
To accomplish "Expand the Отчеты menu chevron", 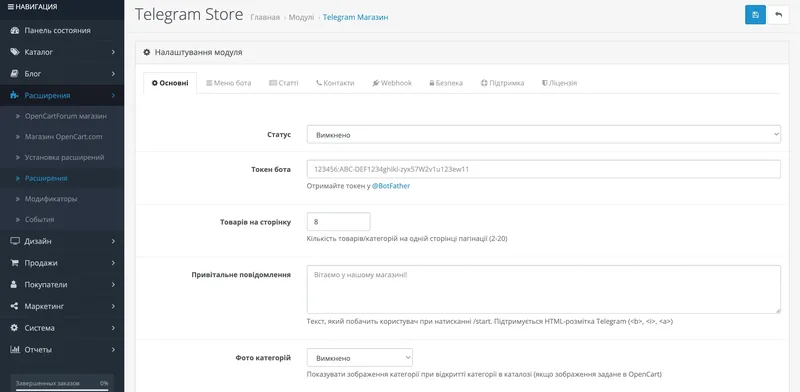I will coord(113,350).
